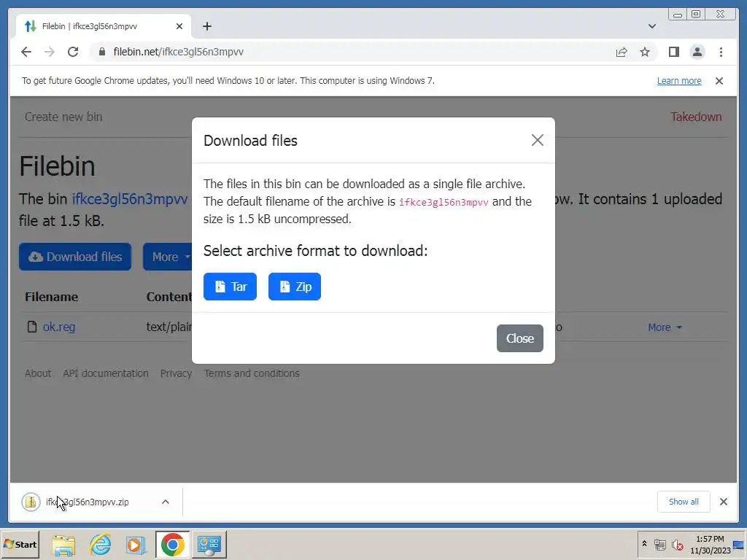Image resolution: width=747 pixels, height=560 pixels.
Task: Open the About footer link
Action: 38,373
